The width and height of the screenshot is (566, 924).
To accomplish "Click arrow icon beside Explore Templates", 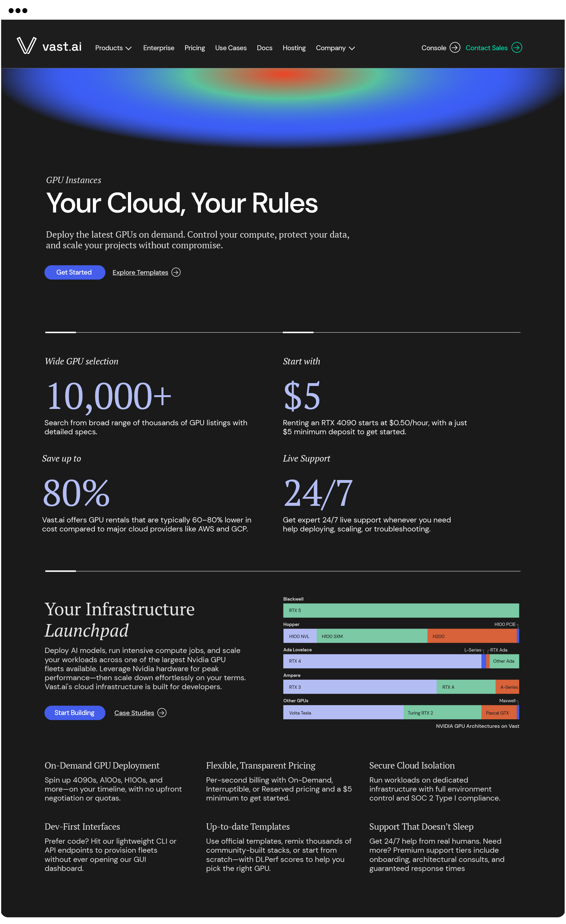I will [176, 272].
